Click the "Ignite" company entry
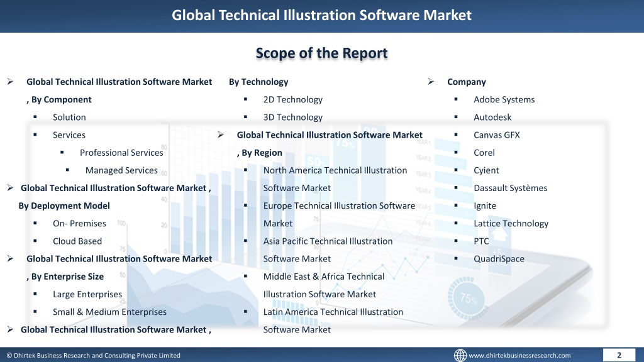The width and height of the screenshot is (644, 362). 485,206
